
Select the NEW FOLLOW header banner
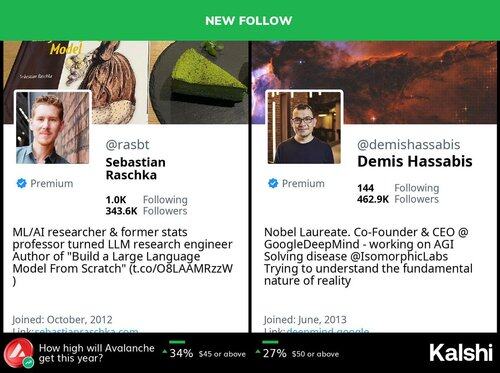point(250,20)
